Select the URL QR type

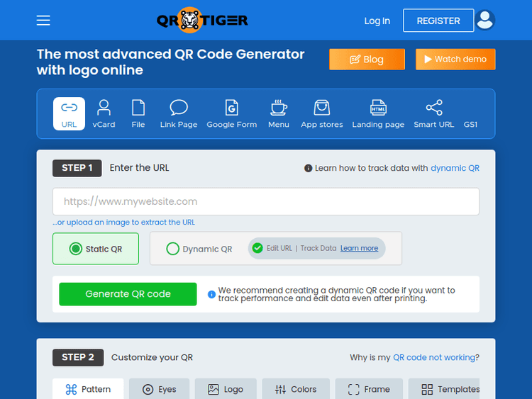69,114
